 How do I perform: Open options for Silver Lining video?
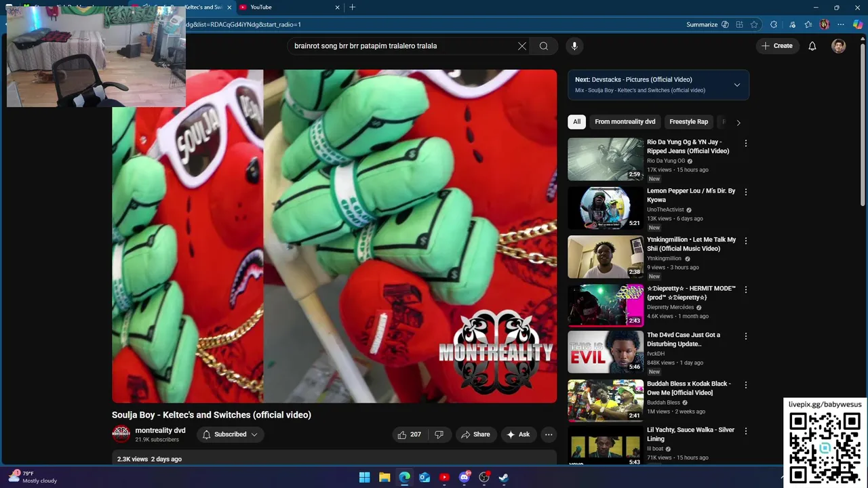tap(746, 431)
